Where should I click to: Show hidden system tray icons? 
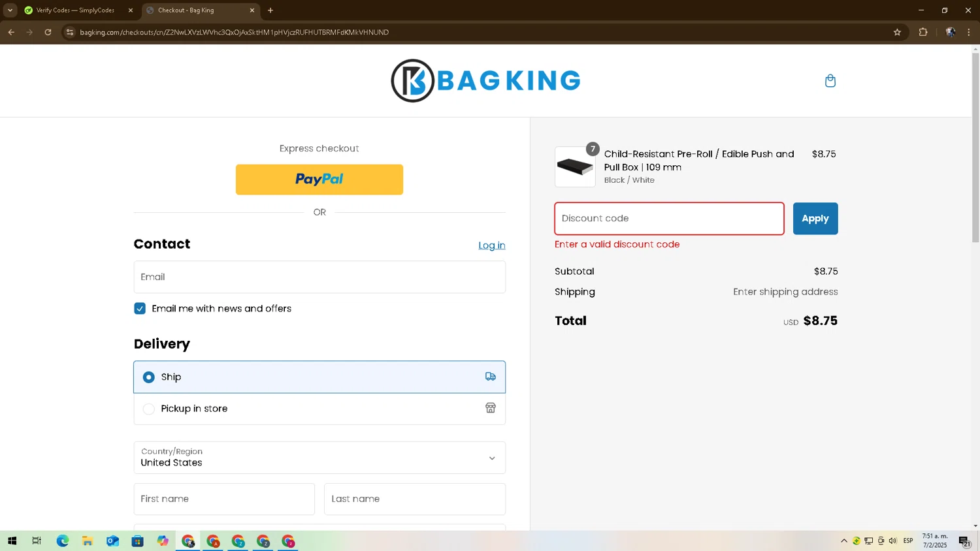[844, 541]
